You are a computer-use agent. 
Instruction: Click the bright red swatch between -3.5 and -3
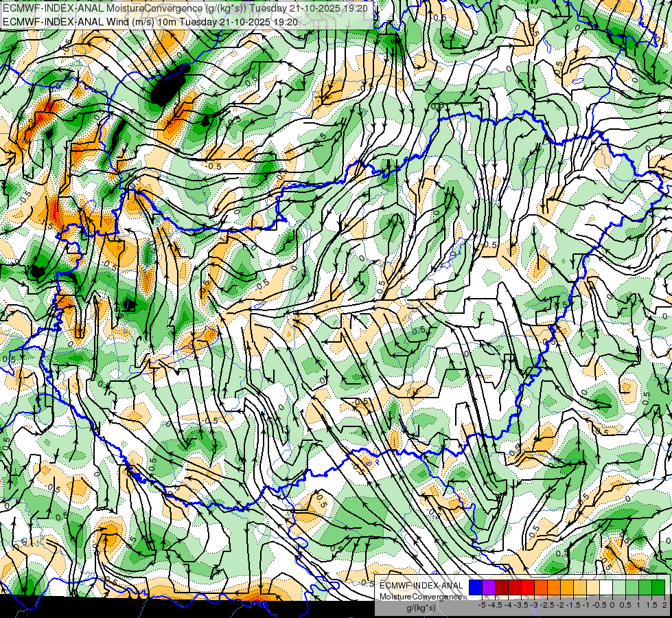[528, 588]
